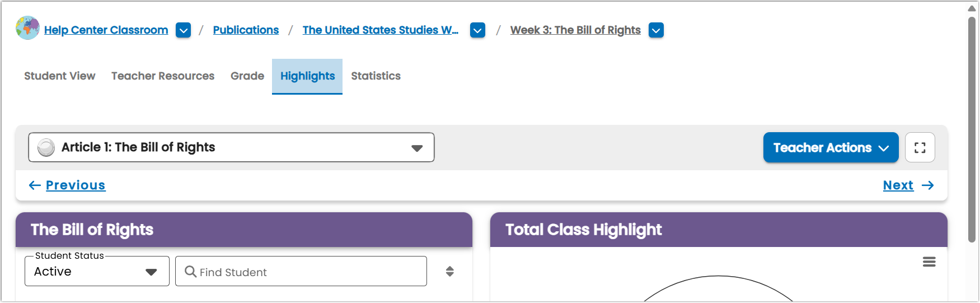Click the left arrow beside Previous

tap(35, 185)
